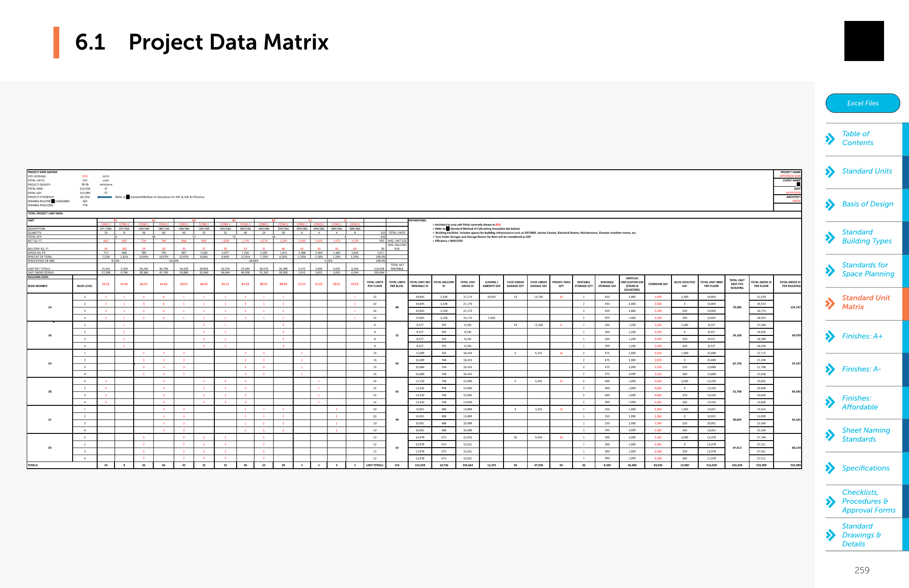The height and width of the screenshot is (588, 909).
Task: Open Standards for Space Planning link
Action: (868, 269)
